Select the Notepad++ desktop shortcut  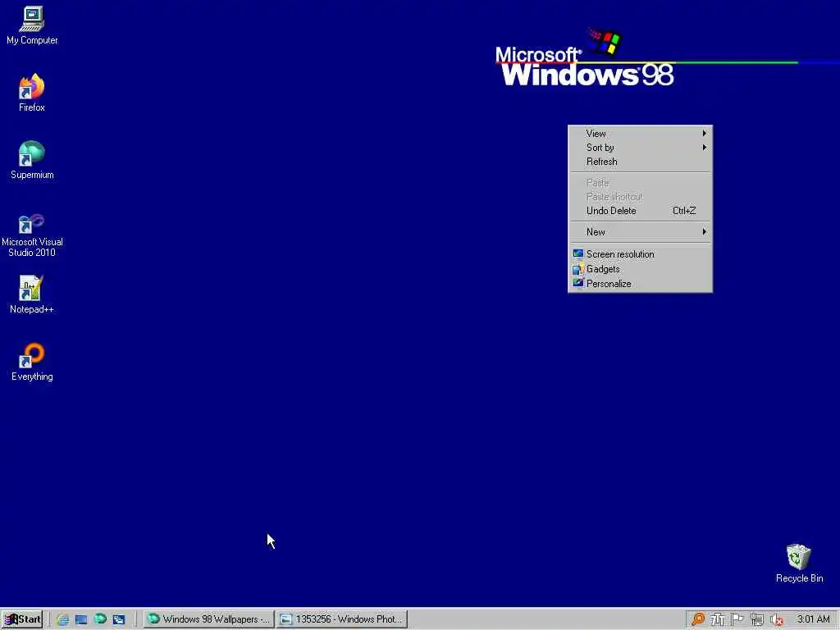point(32,294)
